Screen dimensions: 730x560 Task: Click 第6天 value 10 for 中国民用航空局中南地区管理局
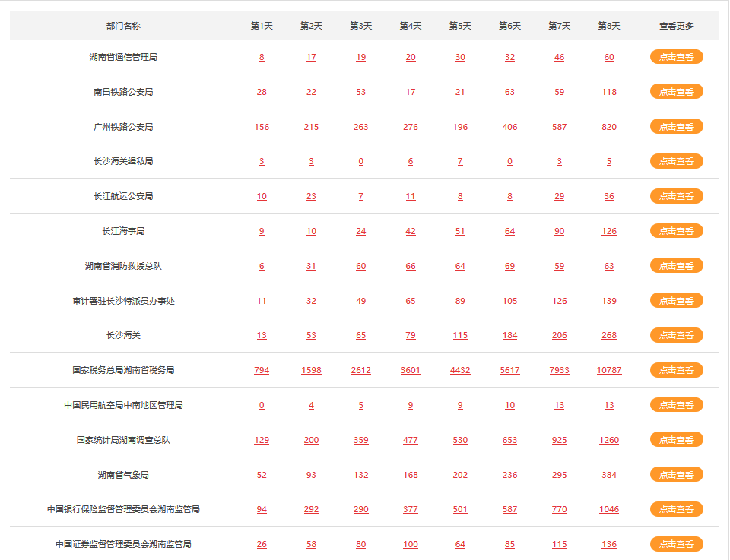coord(509,405)
